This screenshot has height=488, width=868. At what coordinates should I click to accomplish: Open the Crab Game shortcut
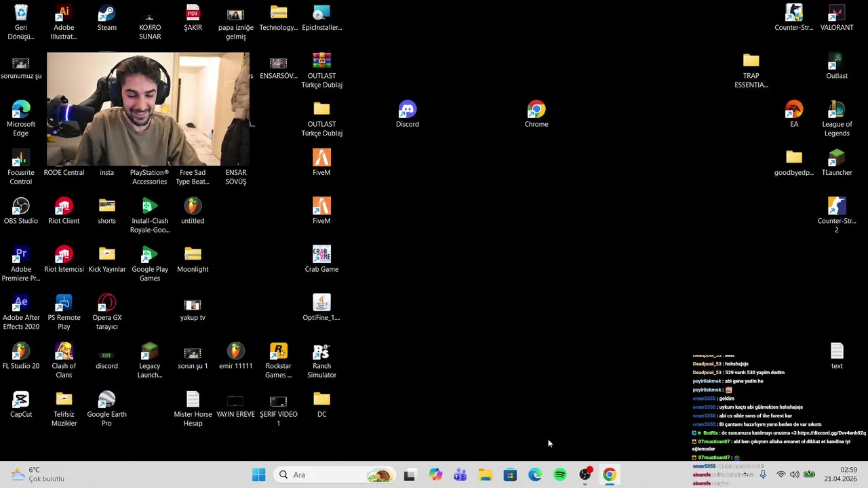click(x=321, y=259)
